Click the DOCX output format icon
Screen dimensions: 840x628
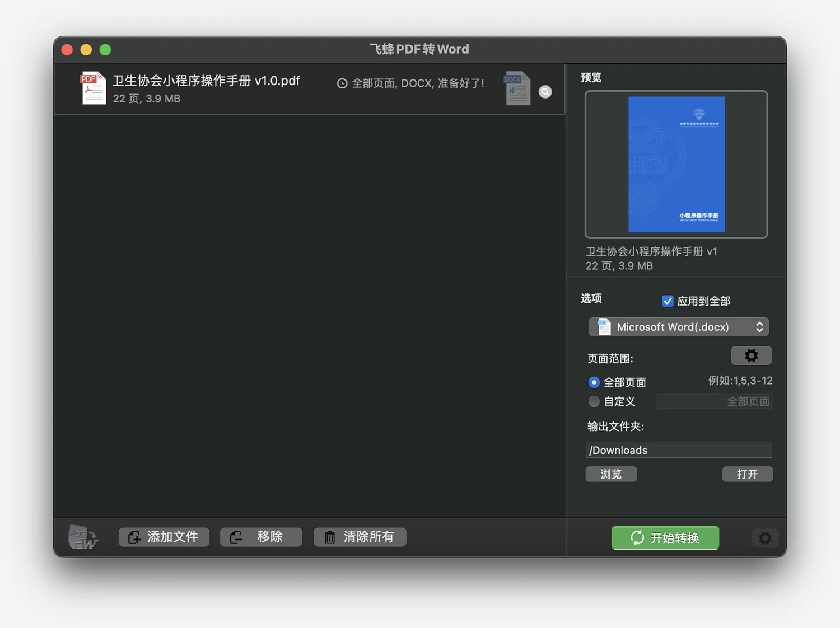(517, 88)
